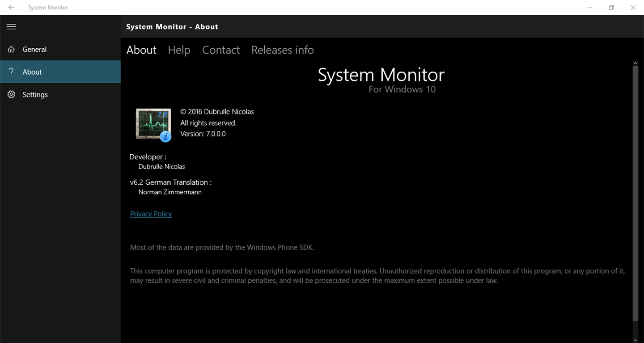Minimize the System Monitor window
644x343 pixels.
click(x=590, y=8)
